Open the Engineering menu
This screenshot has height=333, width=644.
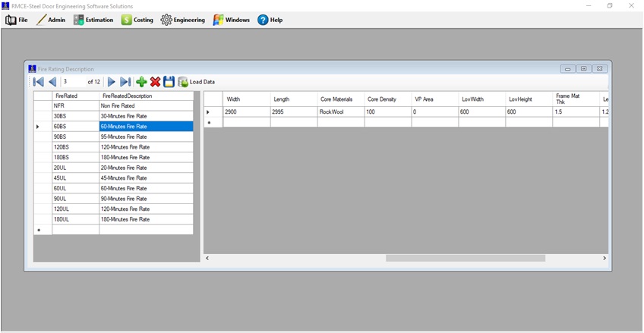[x=183, y=20]
